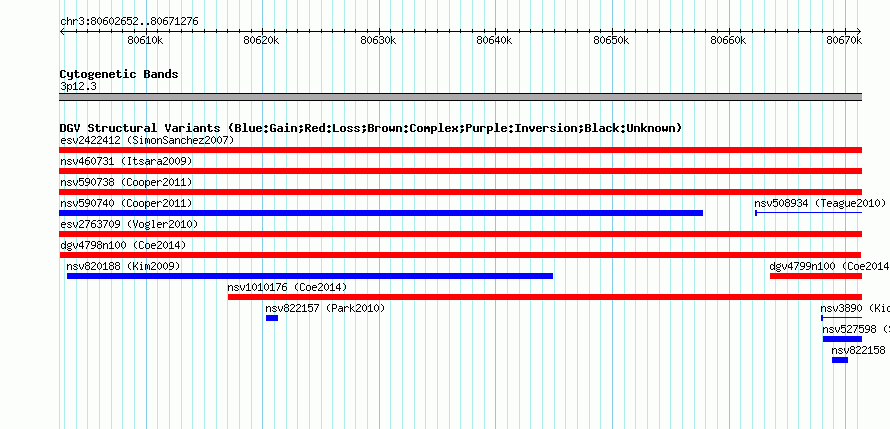The height and width of the screenshot is (429, 890).
Task: Click the nsv460731 (Itsara2009) label text
Action: (126, 161)
